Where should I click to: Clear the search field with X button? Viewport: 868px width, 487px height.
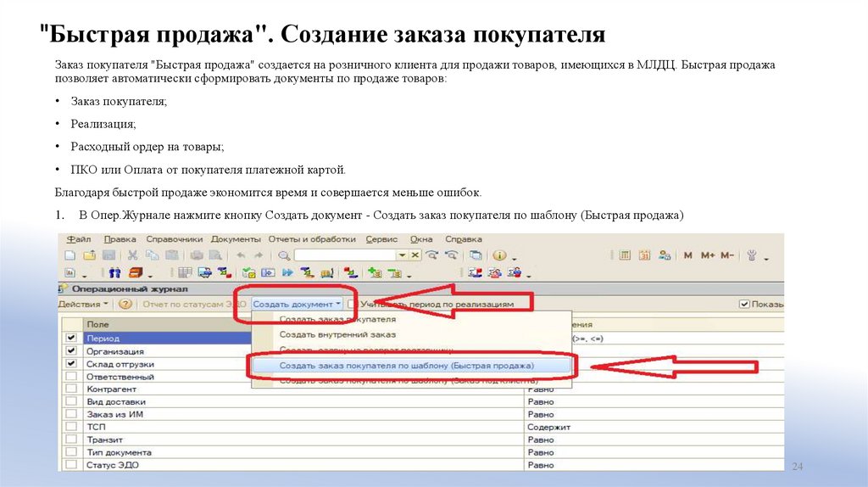(415, 255)
